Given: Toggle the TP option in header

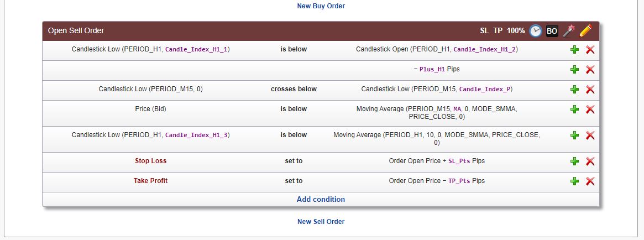Looking at the screenshot, I should (x=498, y=31).
